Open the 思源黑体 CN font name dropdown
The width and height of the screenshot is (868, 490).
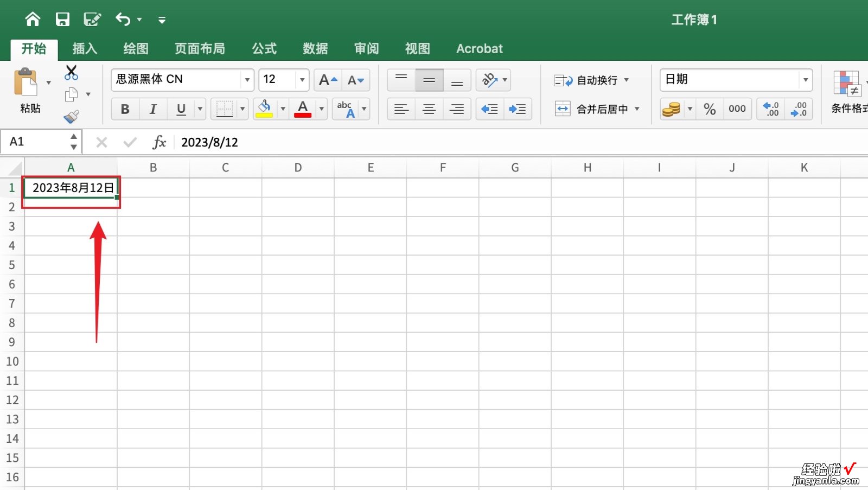click(x=247, y=80)
